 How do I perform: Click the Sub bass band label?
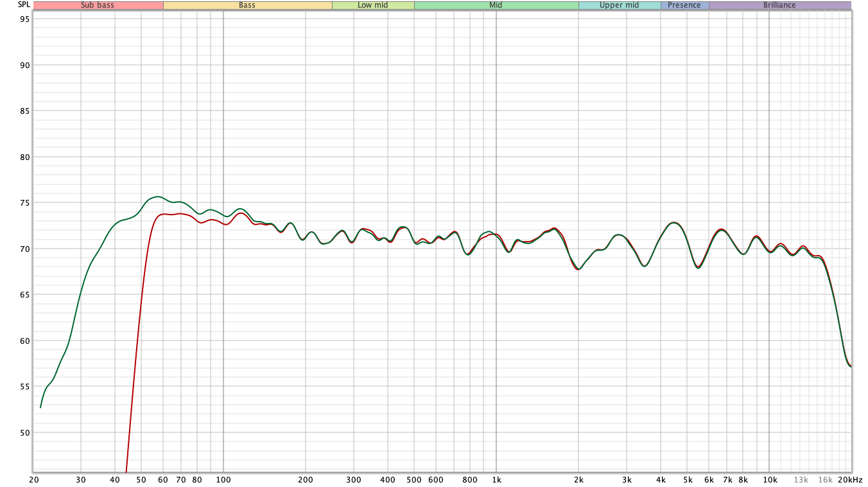[x=98, y=5]
